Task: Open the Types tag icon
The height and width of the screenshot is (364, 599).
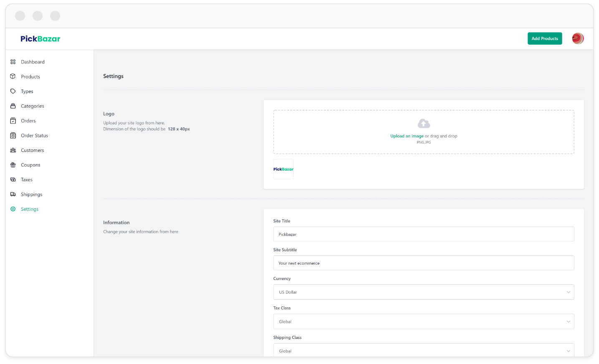Action: point(13,91)
